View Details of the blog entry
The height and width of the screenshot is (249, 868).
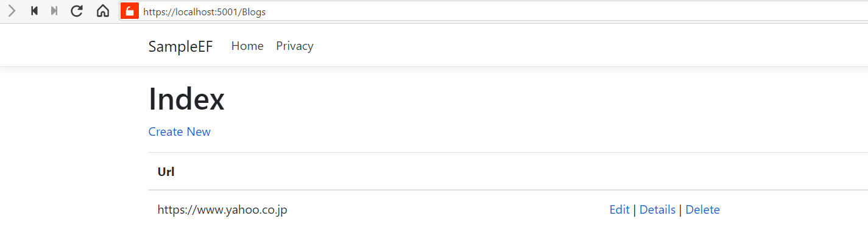657,210
